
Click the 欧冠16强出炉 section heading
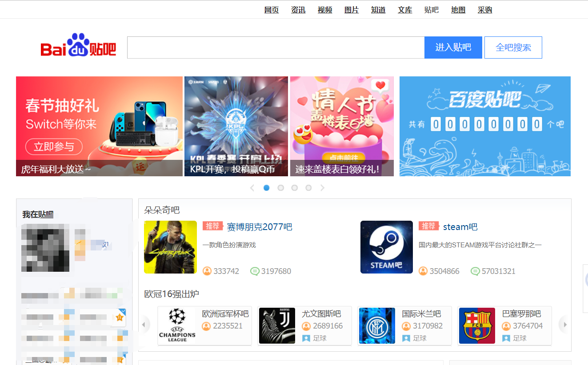[x=172, y=294]
